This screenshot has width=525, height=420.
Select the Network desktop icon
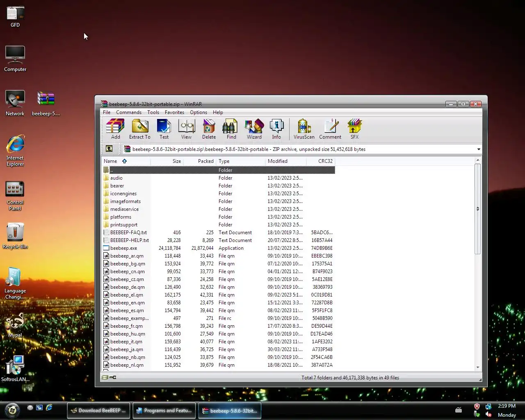[15, 103]
